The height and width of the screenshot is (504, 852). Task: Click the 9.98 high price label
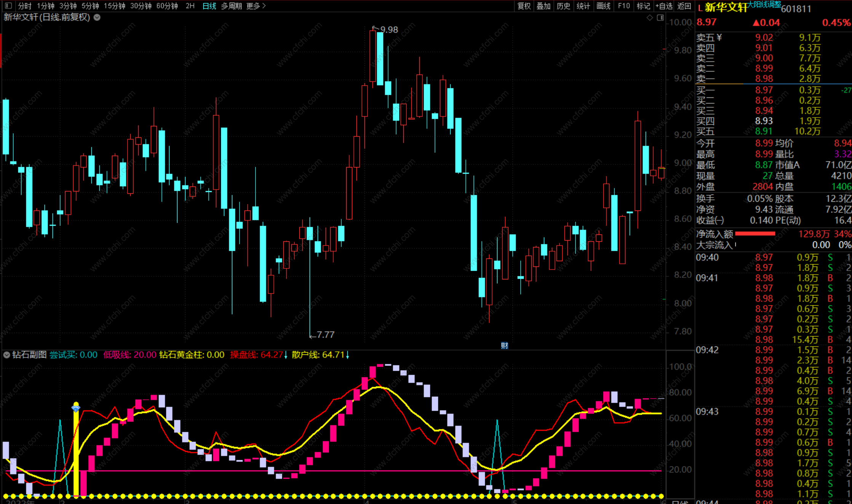tap(389, 30)
